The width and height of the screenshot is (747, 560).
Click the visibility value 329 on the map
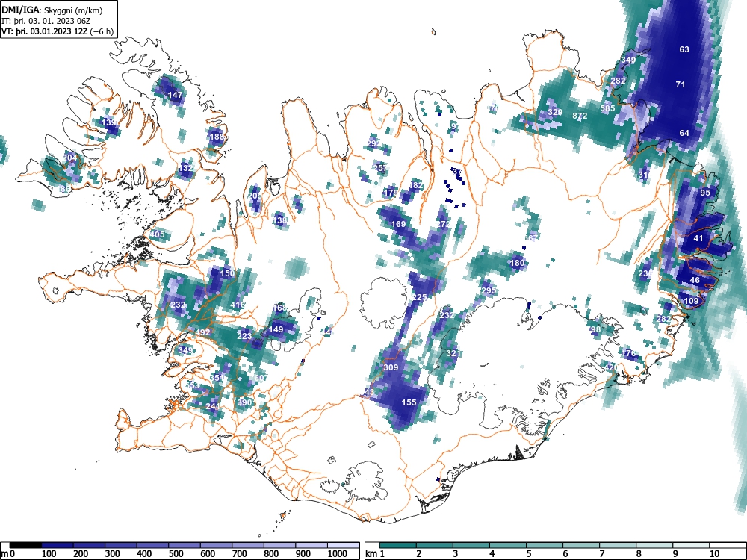[555, 113]
